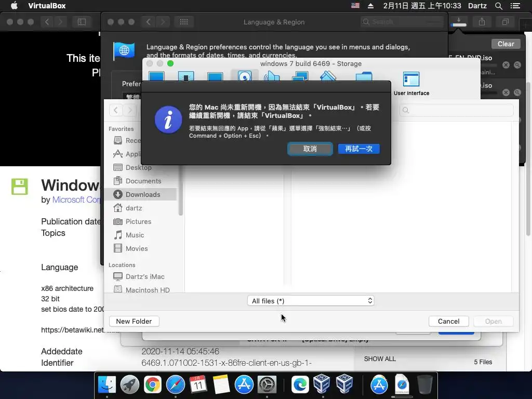Click the Dartz user menu

tap(477, 6)
